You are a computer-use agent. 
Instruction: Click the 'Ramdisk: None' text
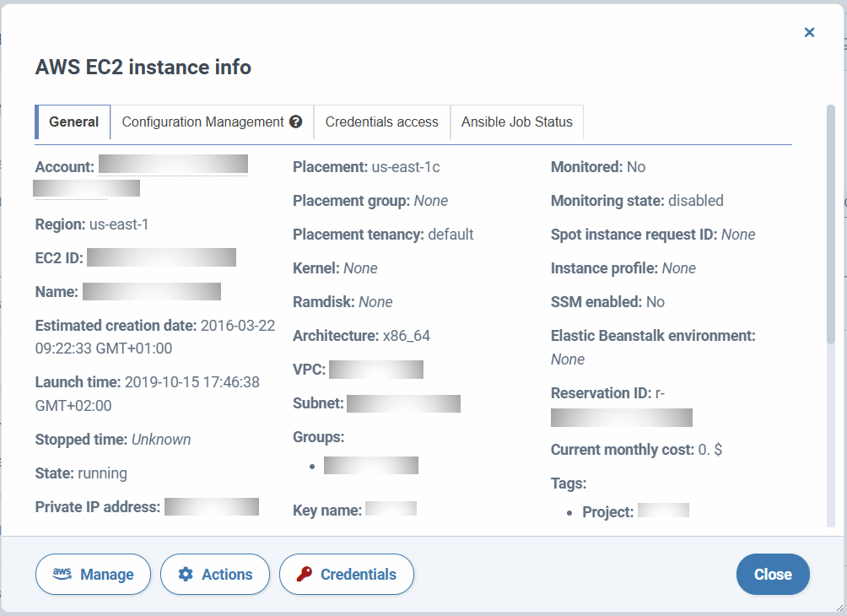point(343,301)
